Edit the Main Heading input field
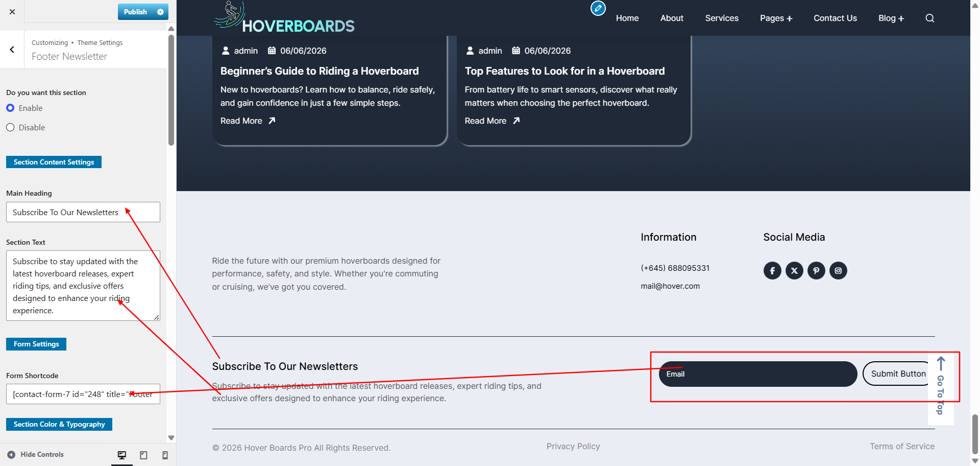This screenshot has width=980, height=466. 83,212
